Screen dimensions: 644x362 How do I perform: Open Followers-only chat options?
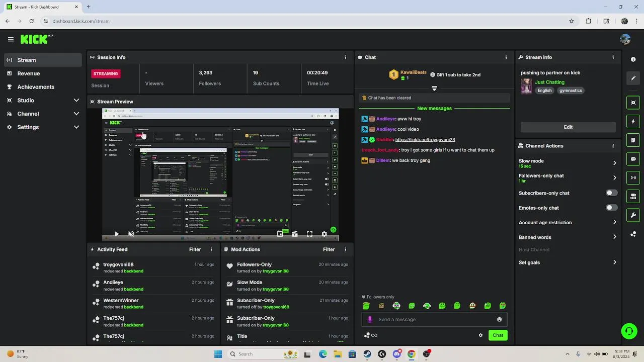(568, 178)
